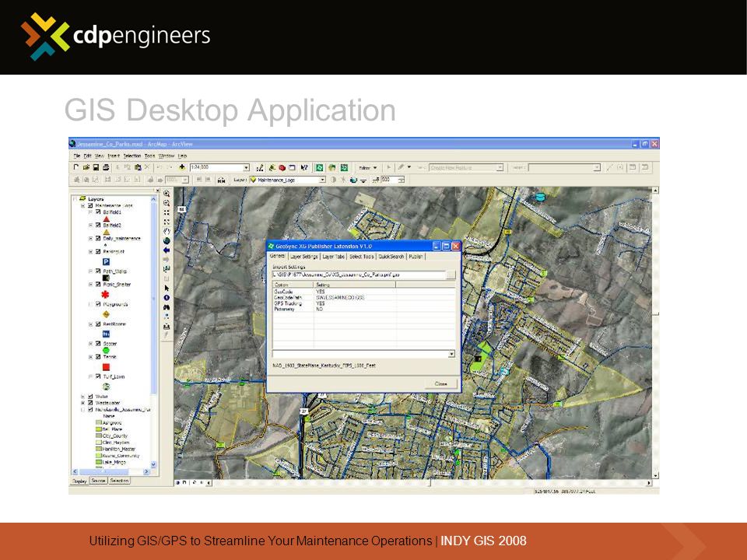Viewport: 747px width, 560px height.
Task: Click the import settings file path field
Action: pyautogui.click(x=359, y=275)
